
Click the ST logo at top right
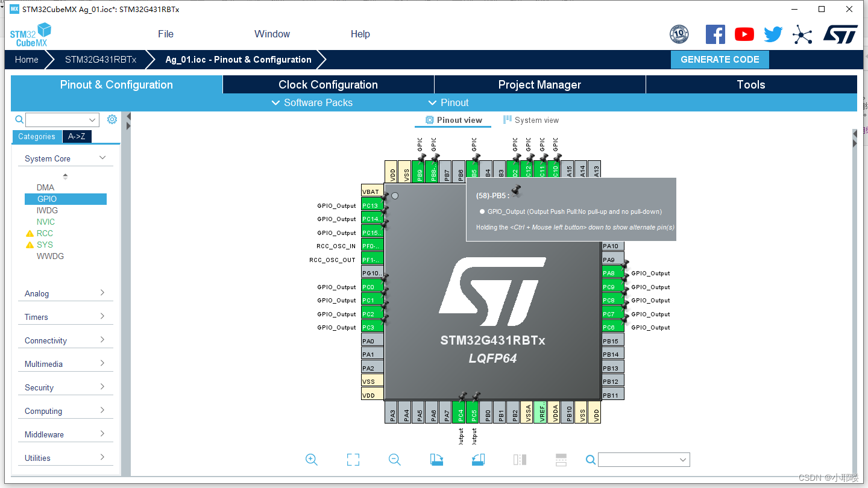(840, 34)
